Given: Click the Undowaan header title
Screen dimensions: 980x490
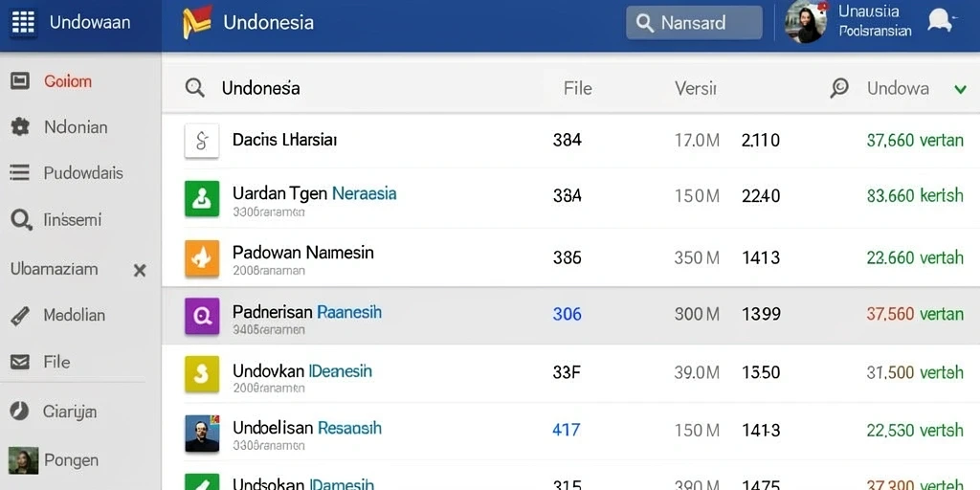Looking at the screenshot, I should [x=90, y=23].
